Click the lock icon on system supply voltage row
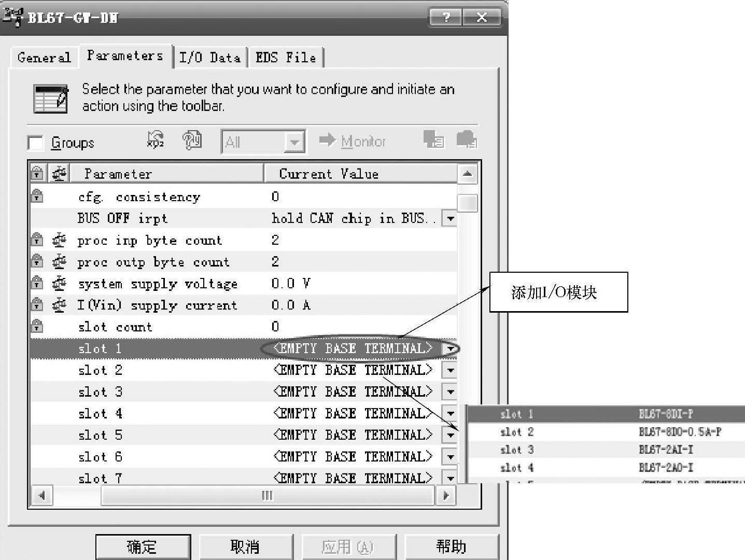Screen dimensions: 745x560 pyautogui.click(x=37, y=283)
